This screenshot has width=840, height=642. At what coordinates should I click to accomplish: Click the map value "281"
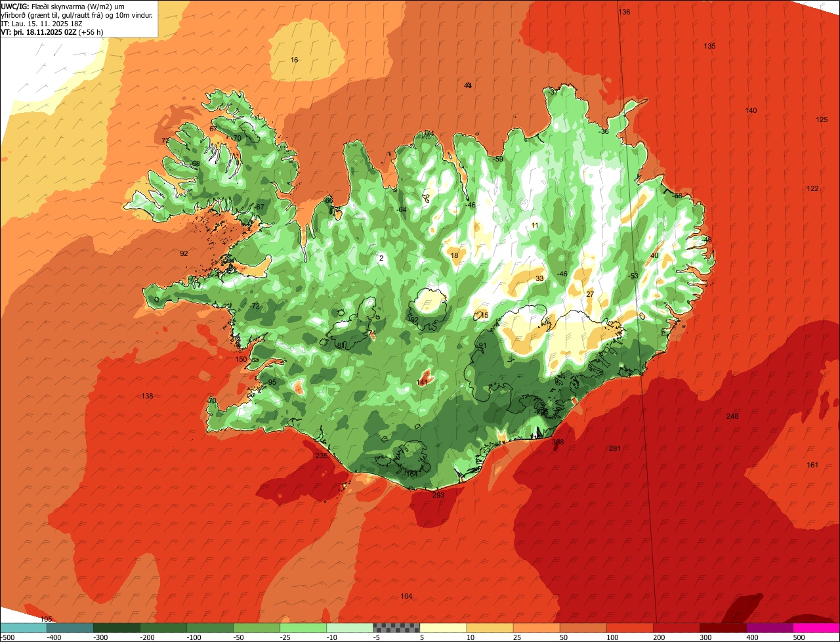pyautogui.click(x=614, y=448)
